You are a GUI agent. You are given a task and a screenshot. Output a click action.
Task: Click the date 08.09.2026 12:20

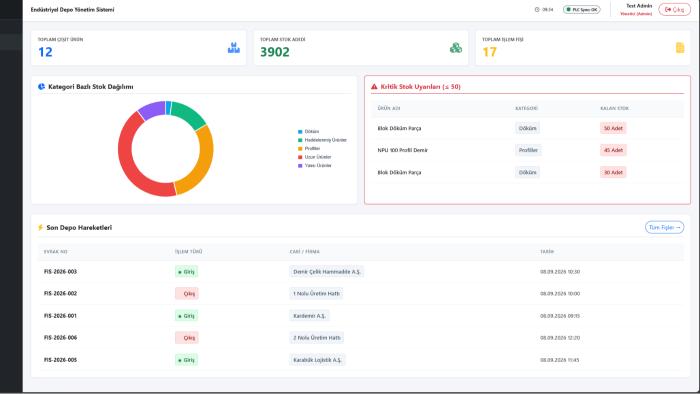[560, 338]
